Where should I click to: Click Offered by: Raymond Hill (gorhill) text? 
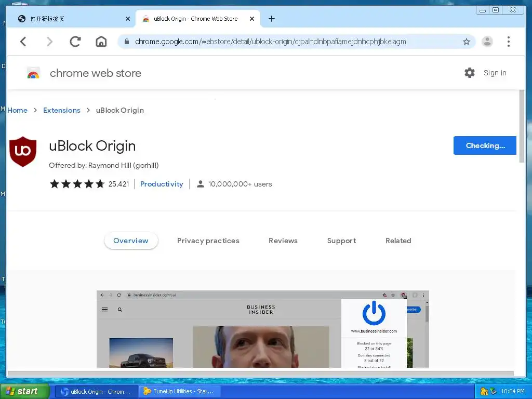pos(103,165)
